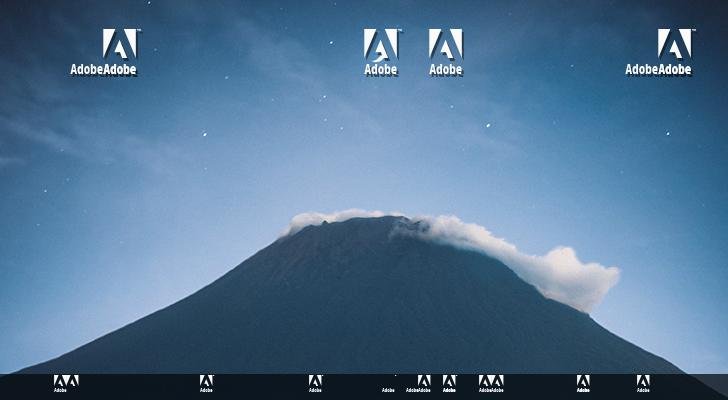Screen dimensions: 728x400
Task: Click the 'AdobeAdobe' label under the top-right icon
Action: click(658, 70)
